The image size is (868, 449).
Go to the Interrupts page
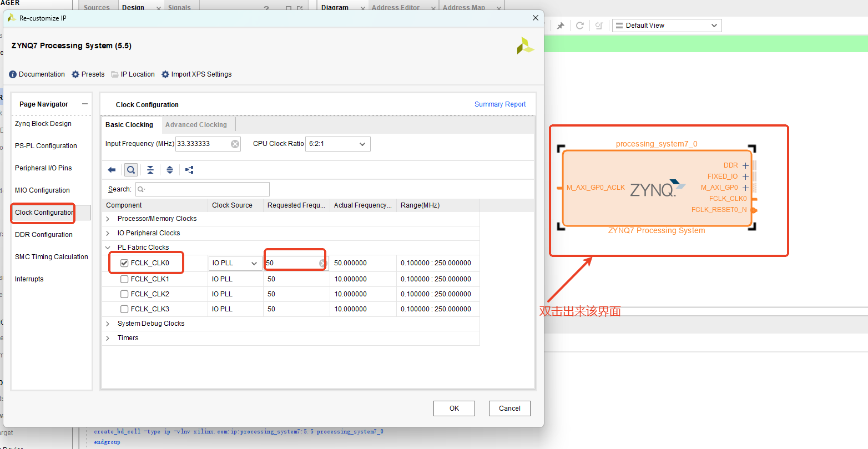(x=29, y=279)
